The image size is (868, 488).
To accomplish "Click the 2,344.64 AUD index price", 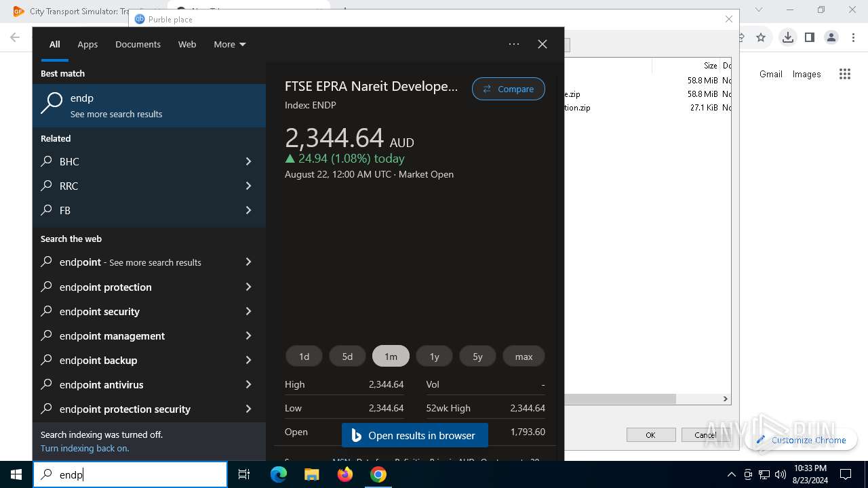I will (x=349, y=138).
